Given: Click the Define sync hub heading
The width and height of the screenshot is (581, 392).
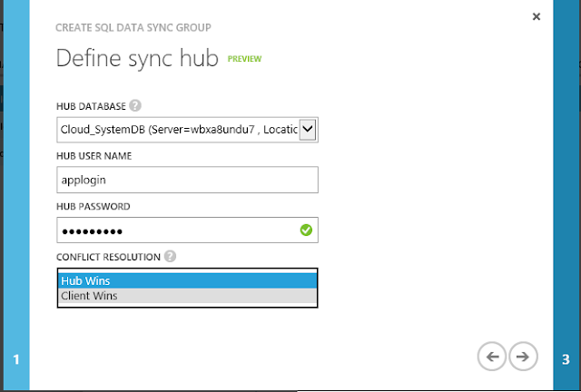Looking at the screenshot, I should pos(137,58).
